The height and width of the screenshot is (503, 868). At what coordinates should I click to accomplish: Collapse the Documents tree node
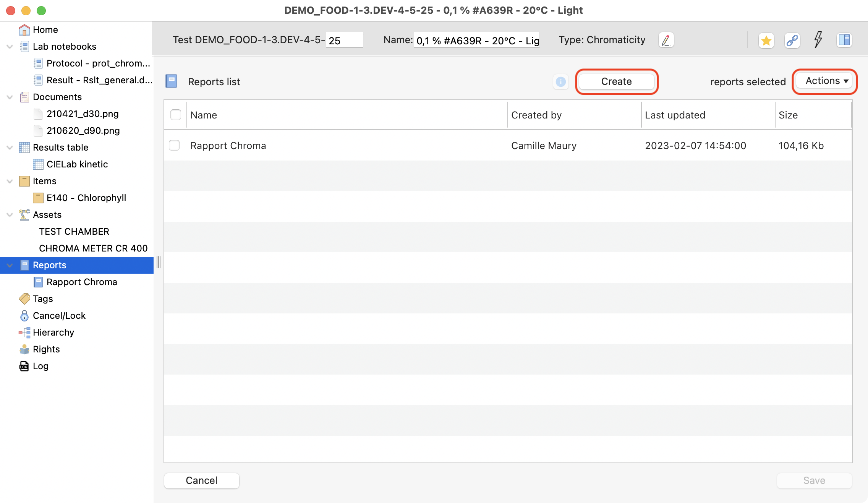pyautogui.click(x=10, y=97)
